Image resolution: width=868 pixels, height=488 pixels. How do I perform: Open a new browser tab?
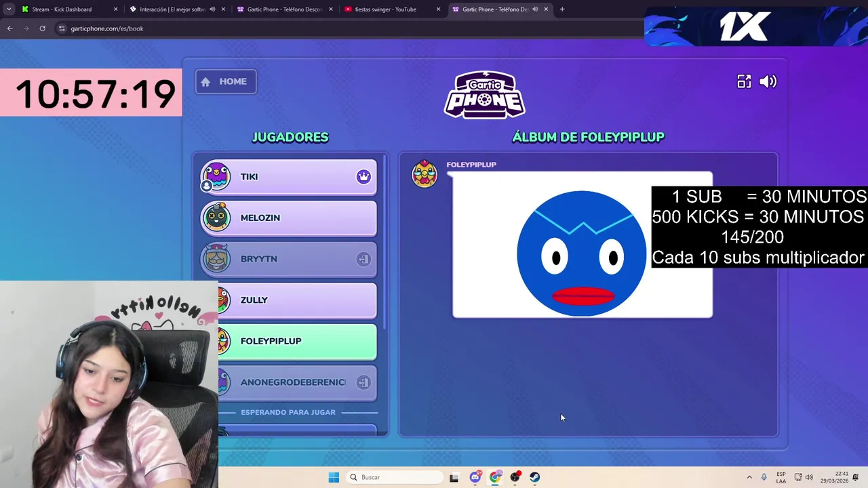(562, 9)
